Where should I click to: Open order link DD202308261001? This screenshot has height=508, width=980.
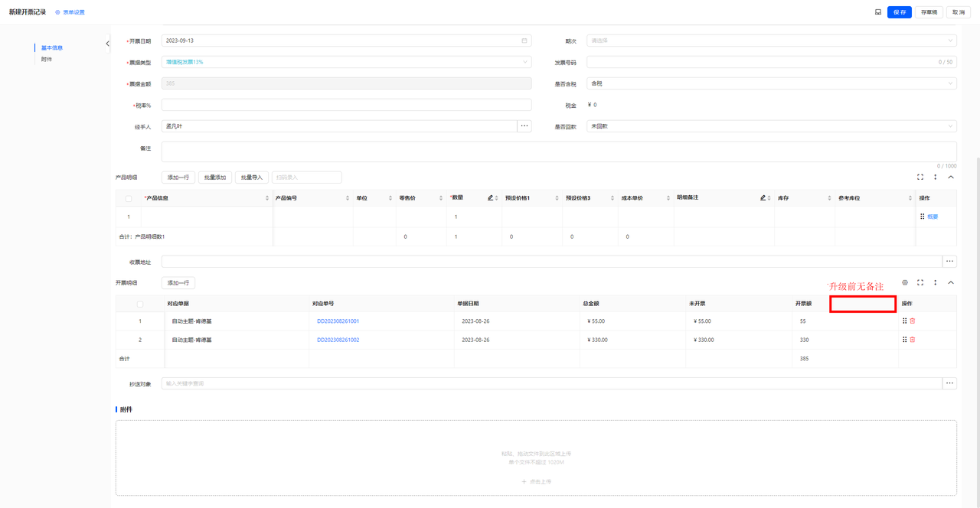338,321
